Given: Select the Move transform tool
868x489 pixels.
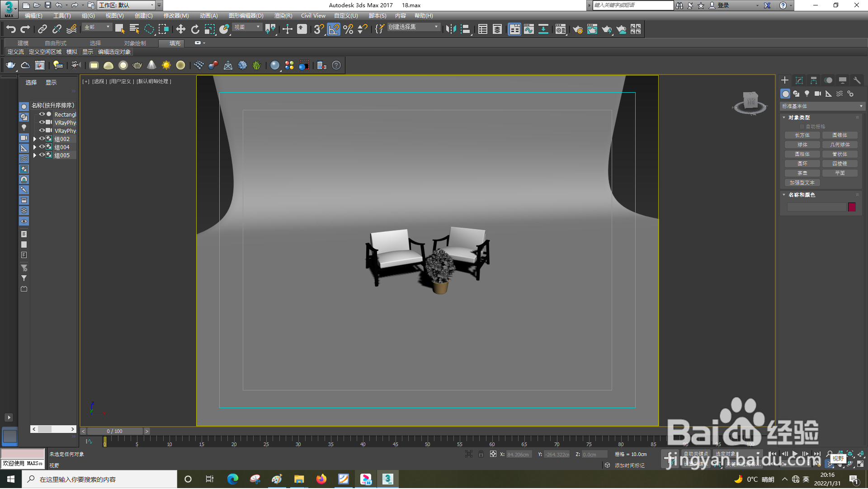Looking at the screenshot, I should click(180, 29).
